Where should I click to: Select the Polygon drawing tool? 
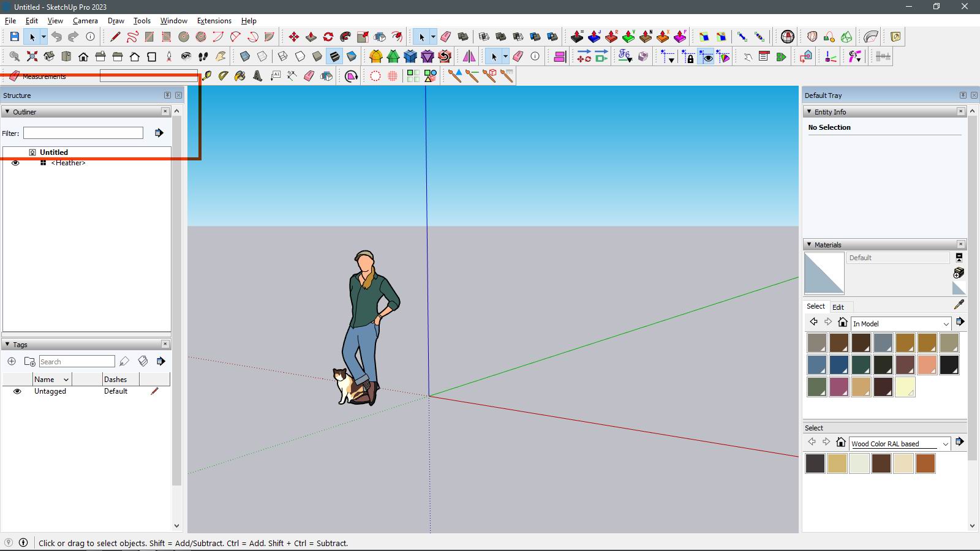[201, 37]
